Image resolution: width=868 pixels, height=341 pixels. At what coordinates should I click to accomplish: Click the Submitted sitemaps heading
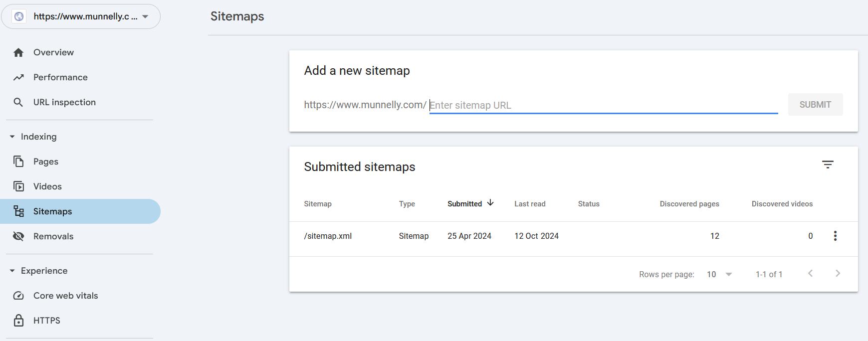[x=360, y=167]
